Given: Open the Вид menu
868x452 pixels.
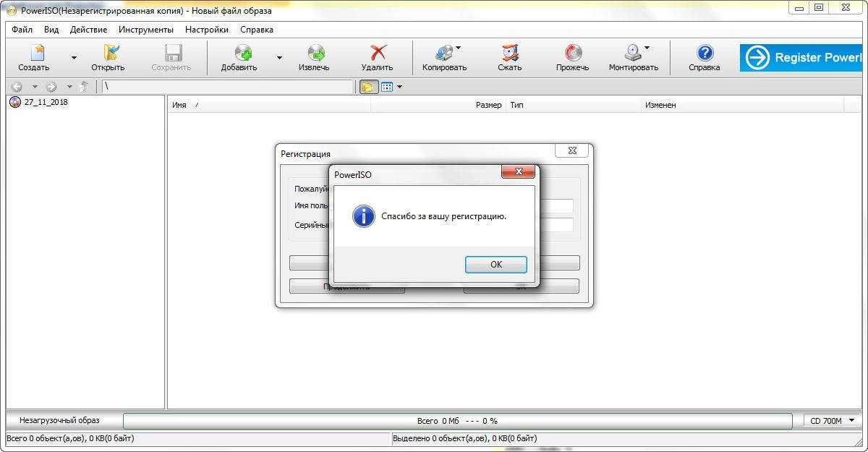Looking at the screenshot, I should 51,30.
